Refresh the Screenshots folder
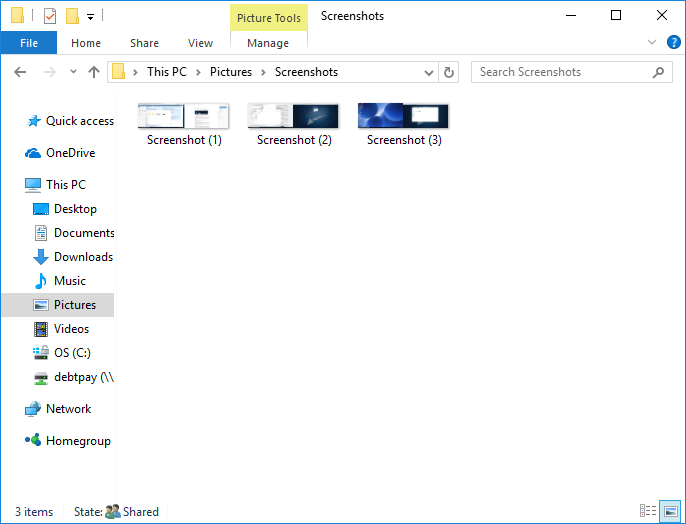The width and height of the screenshot is (686, 524). (x=449, y=72)
